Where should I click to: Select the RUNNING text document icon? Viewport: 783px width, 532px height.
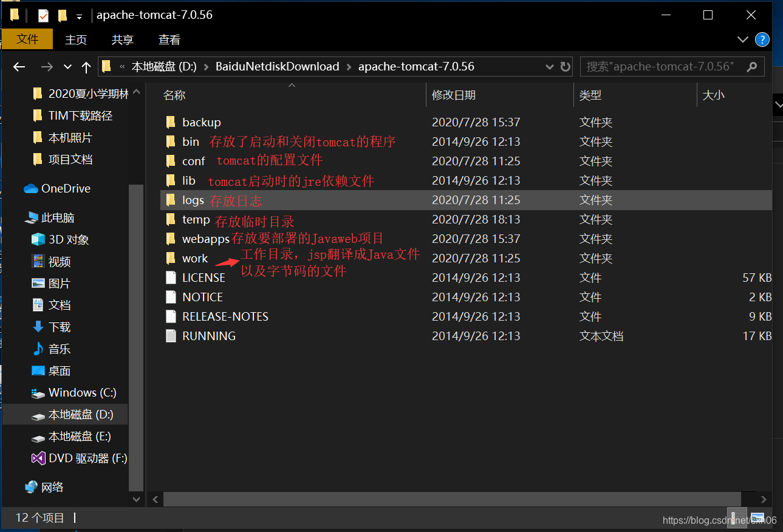[171, 336]
